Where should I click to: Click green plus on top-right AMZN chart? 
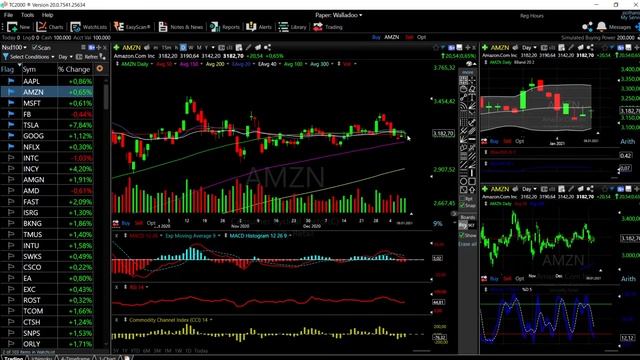484,48
